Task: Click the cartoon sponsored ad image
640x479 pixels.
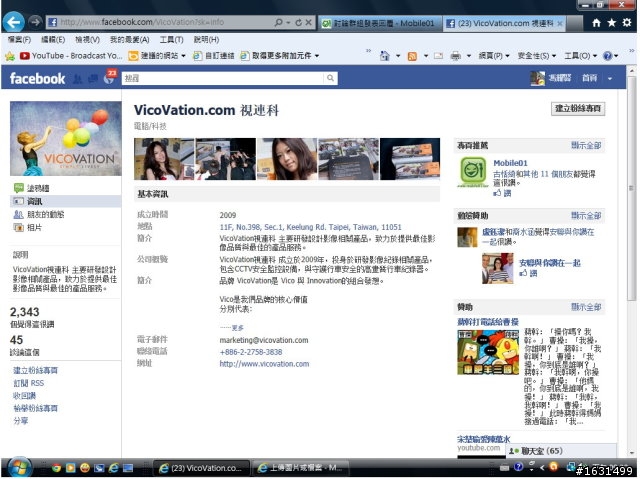Action: (488, 353)
